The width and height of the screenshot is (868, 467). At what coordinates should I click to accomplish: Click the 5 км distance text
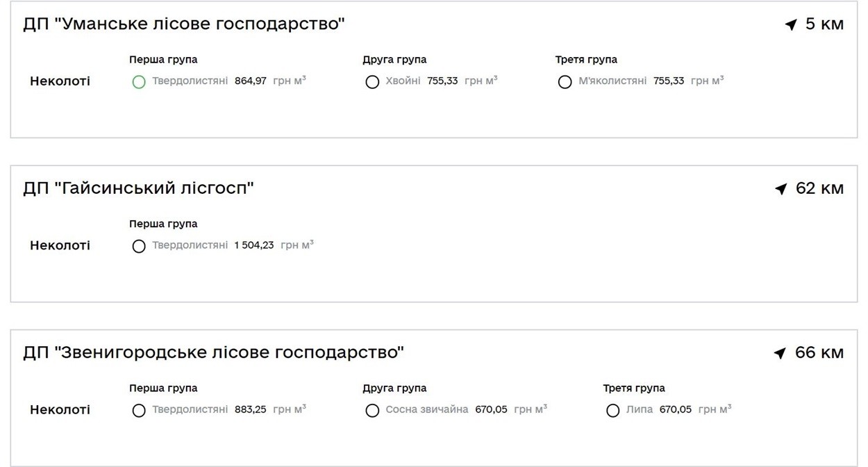click(824, 24)
